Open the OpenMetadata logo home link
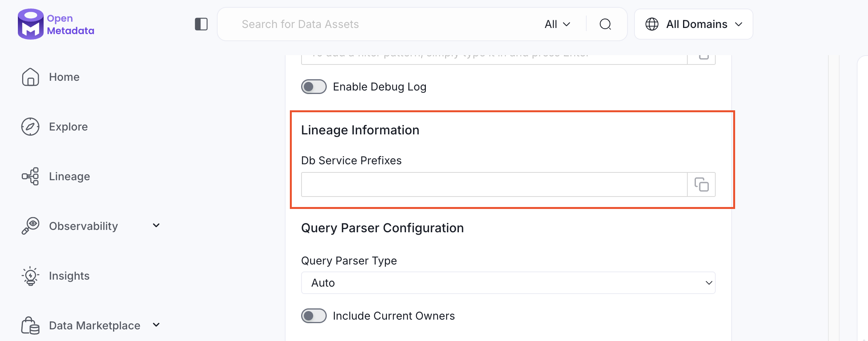This screenshot has height=341, width=868. 56,24
